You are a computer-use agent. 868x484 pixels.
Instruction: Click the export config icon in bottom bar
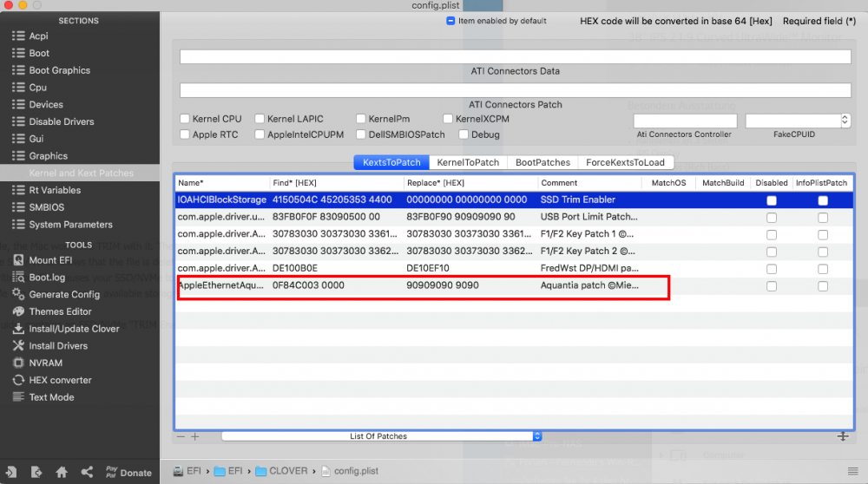[x=36, y=472]
